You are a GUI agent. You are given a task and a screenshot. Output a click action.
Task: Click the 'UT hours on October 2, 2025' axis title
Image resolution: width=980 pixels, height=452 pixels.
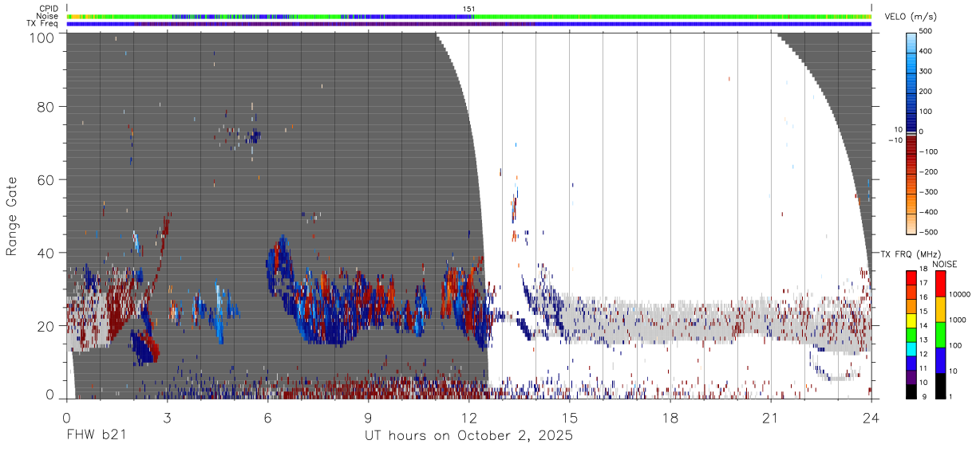pos(468,436)
